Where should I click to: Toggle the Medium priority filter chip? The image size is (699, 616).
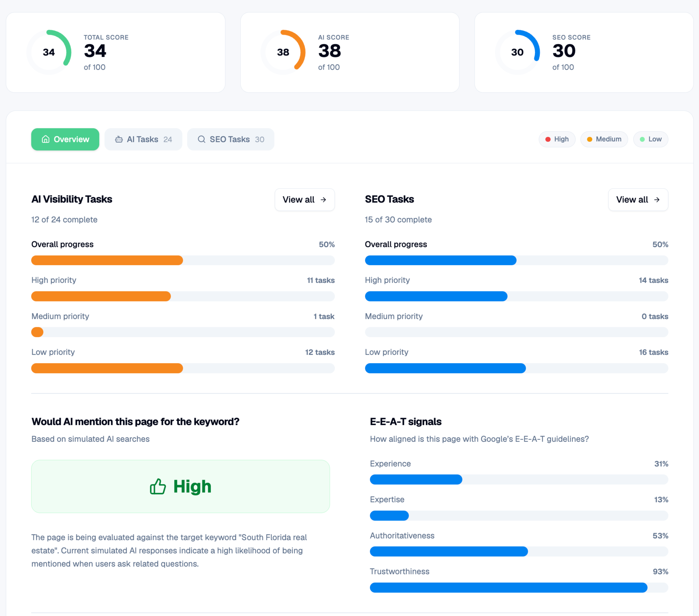604,139
